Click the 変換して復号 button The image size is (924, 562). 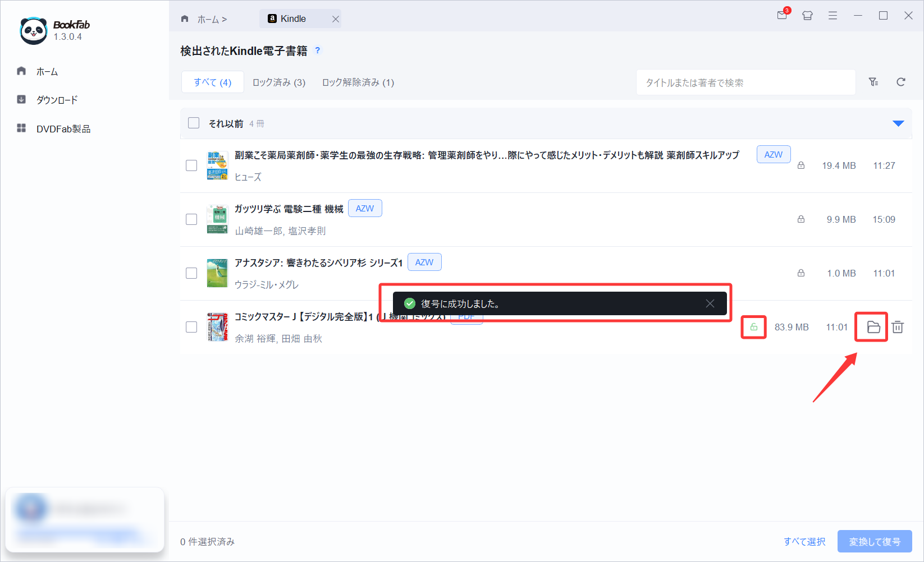pos(875,542)
